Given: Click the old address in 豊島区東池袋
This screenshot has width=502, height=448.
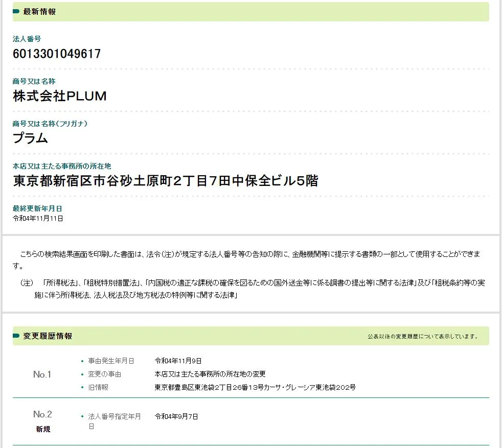Looking at the screenshot, I should (255, 387).
